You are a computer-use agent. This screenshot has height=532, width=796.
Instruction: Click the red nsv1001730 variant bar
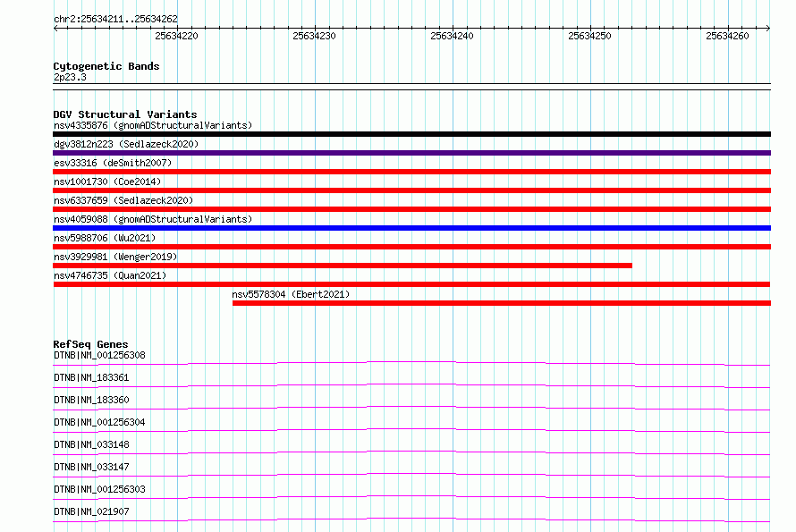pos(411,190)
